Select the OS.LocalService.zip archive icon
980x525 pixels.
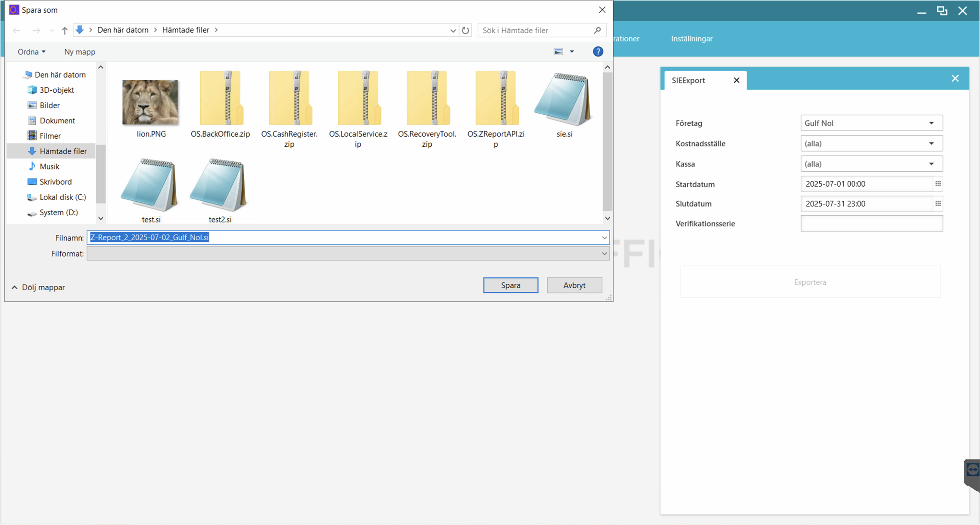(x=359, y=98)
